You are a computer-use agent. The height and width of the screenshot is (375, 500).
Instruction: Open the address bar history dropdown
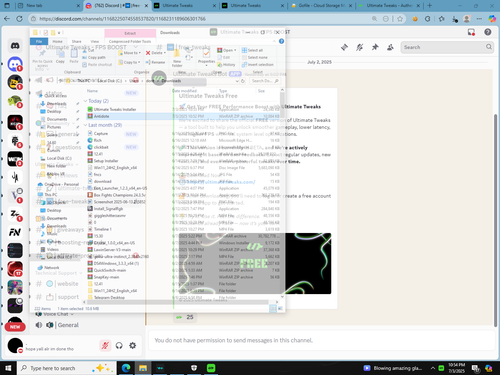click(x=237, y=81)
